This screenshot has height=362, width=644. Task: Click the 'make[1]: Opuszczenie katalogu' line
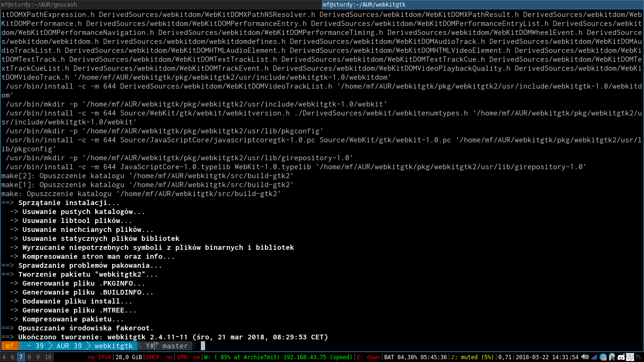coord(148,185)
